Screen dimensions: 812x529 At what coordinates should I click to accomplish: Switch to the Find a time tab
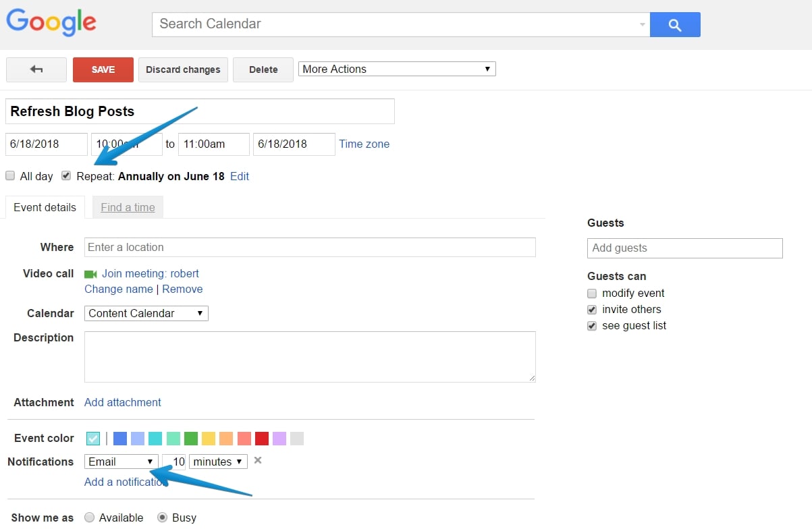128,208
